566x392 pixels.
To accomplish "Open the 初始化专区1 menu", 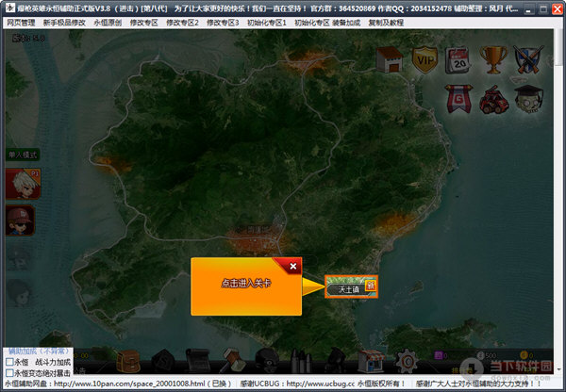I will pos(266,23).
